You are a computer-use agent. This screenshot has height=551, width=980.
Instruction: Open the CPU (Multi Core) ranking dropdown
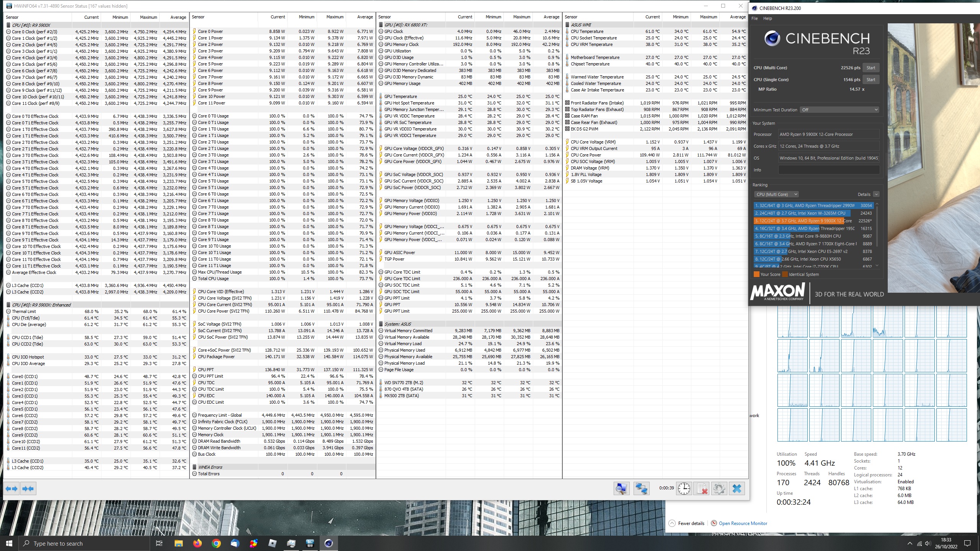(776, 194)
